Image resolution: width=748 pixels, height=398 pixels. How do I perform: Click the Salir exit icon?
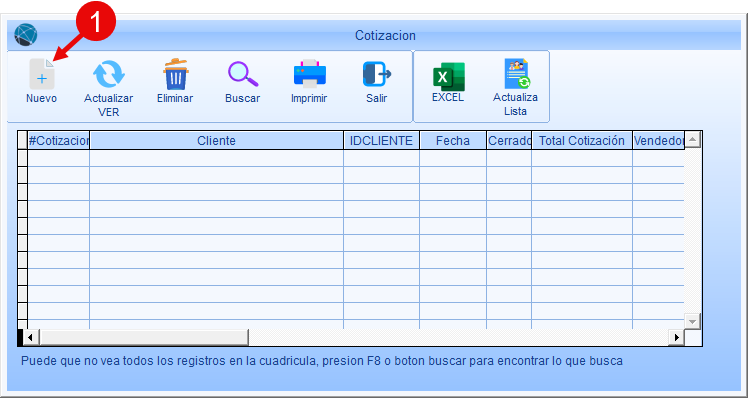coord(376,74)
